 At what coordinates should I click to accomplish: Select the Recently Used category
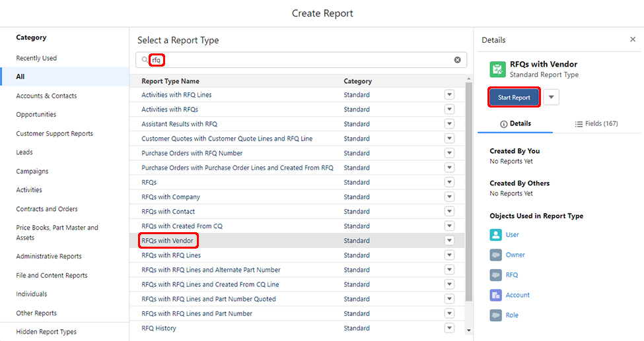click(x=36, y=58)
